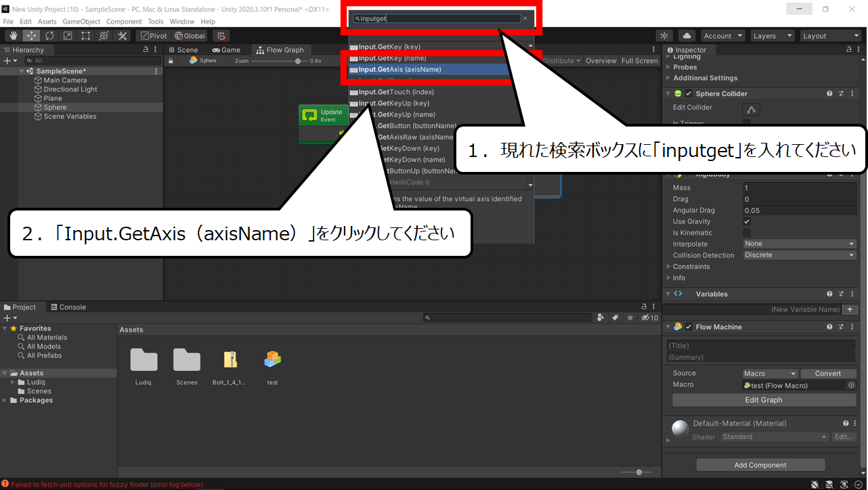Select the Rotate tool
This screenshot has width=868, height=490.
49,36
